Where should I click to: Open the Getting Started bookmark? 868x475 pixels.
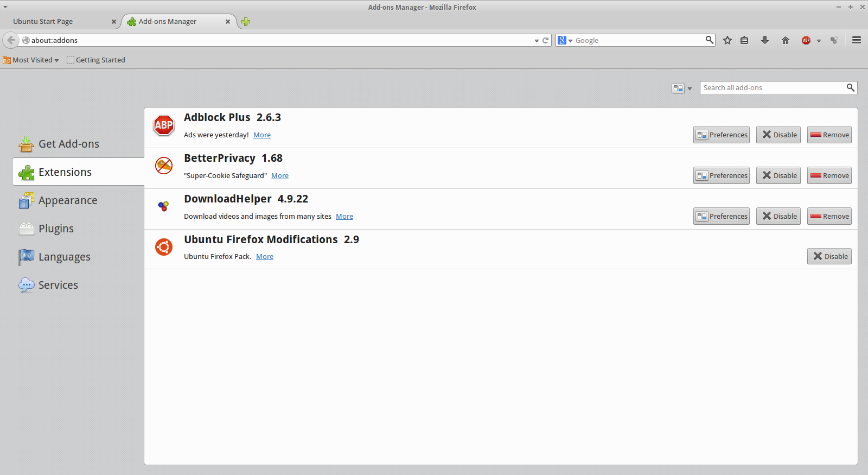click(96, 60)
